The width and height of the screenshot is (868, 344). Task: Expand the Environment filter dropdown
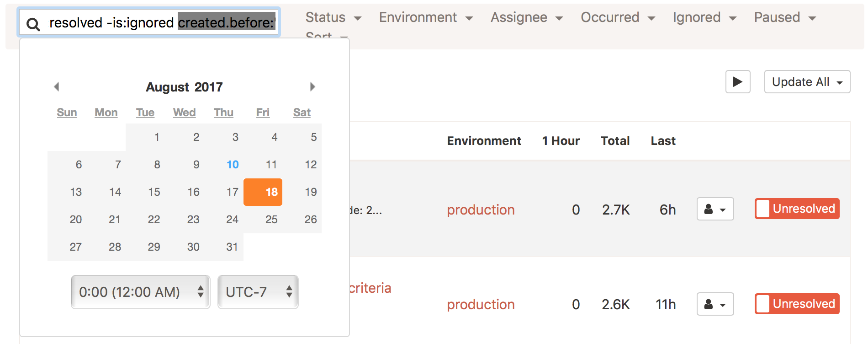point(425,18)
